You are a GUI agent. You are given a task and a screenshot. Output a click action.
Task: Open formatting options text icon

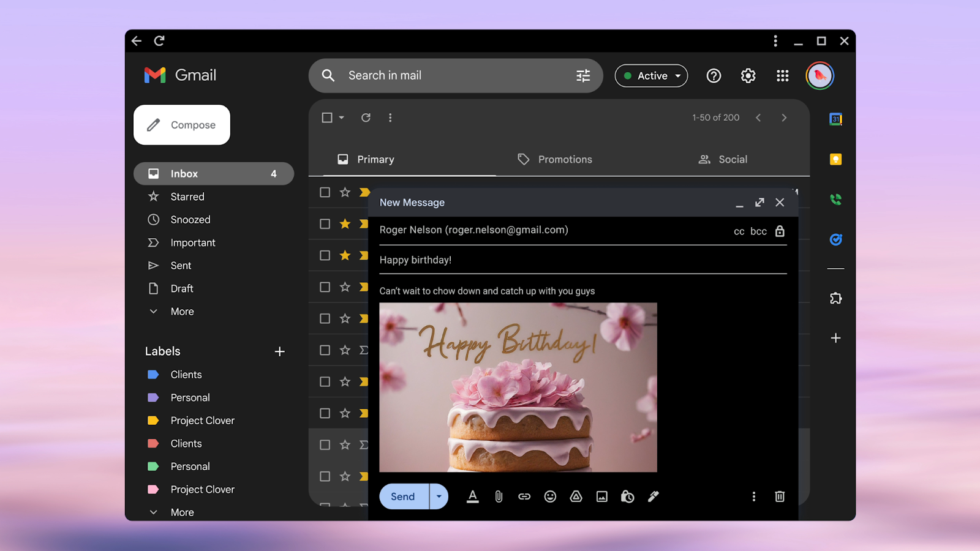pyautogui.click(x=472, y=497)
